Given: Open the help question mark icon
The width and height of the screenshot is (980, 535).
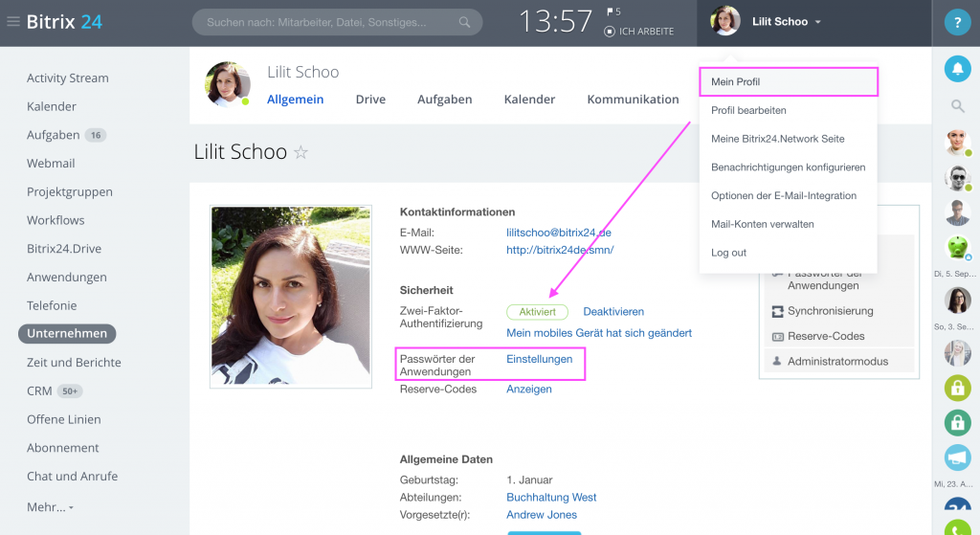Looking at the screenshot, I should tap(957, 23).
